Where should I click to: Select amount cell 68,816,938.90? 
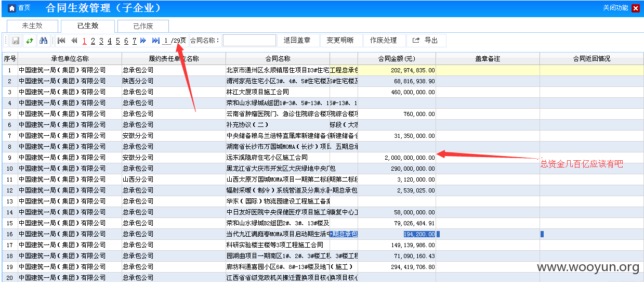(x=397, y=81)
